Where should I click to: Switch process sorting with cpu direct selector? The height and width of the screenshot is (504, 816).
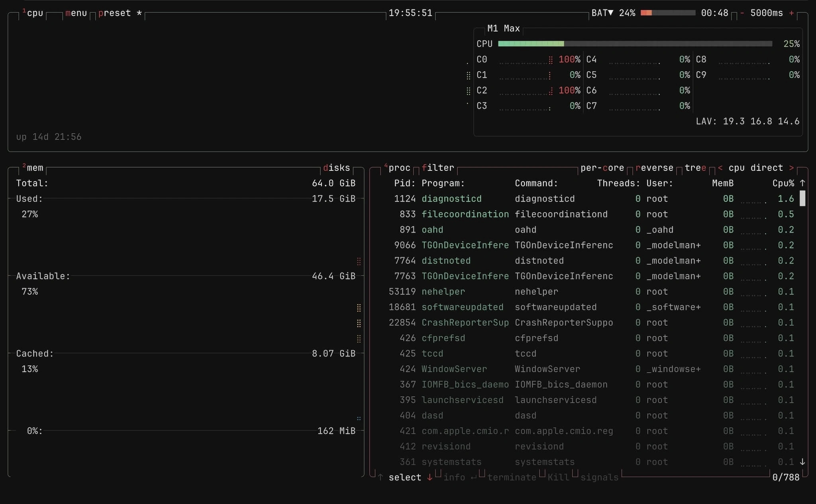pos(755,168)
